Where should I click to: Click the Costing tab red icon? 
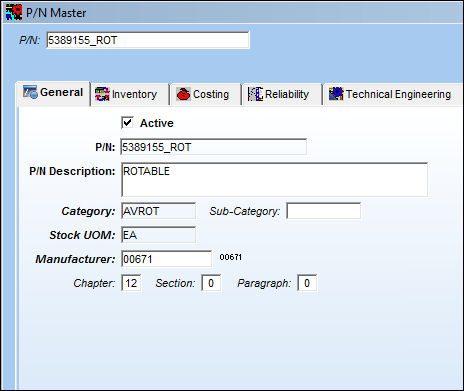point(183,94)
